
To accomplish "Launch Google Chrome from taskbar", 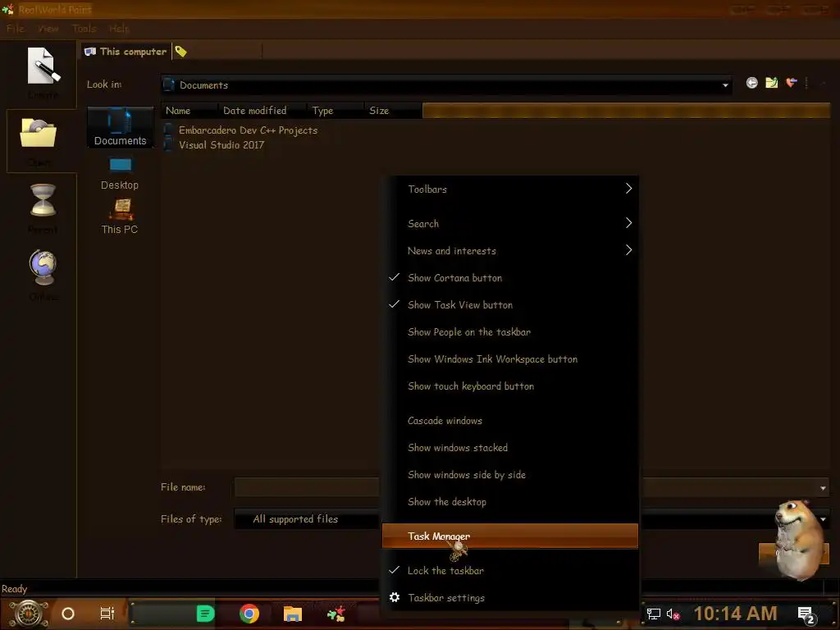I will coord(249,614).
